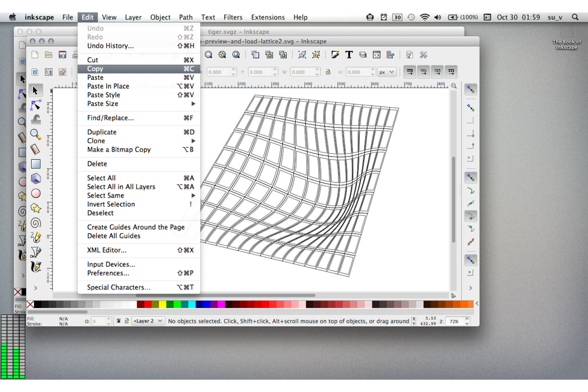The image size is (588, 392).
Task: Select the Ellipse circle tool
Action: tap(36, 193)
